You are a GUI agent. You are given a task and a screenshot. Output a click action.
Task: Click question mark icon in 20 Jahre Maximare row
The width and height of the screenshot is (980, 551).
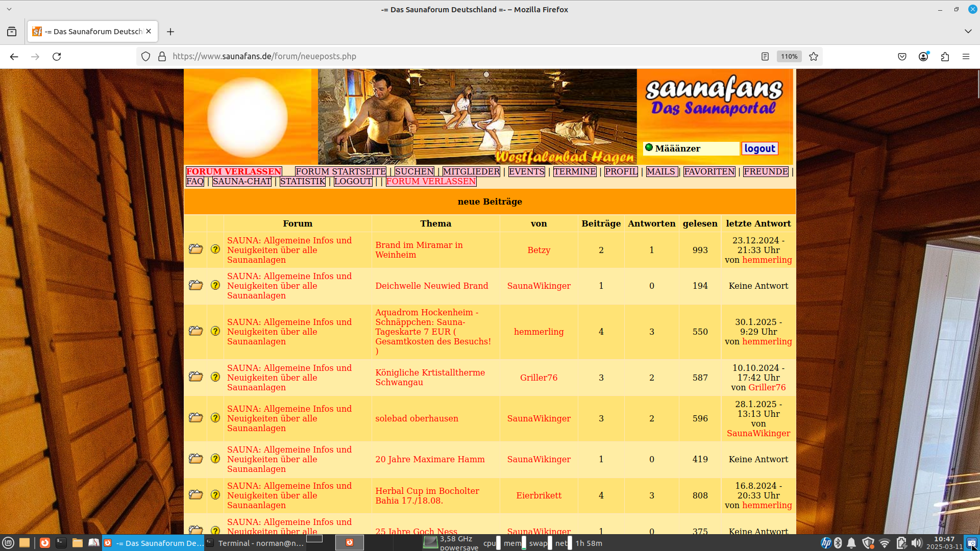(215, 459)
